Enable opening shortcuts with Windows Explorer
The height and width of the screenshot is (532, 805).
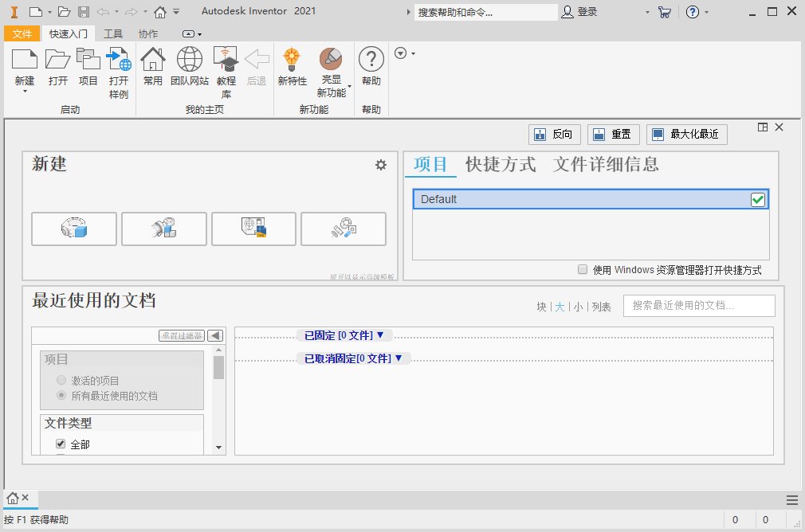[x=583, y=269]
